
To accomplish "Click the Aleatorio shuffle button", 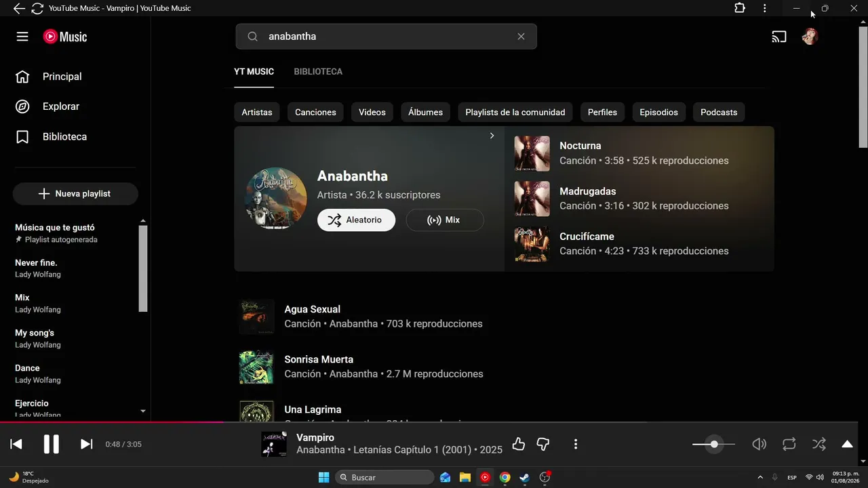I will [x=356, y=220].
